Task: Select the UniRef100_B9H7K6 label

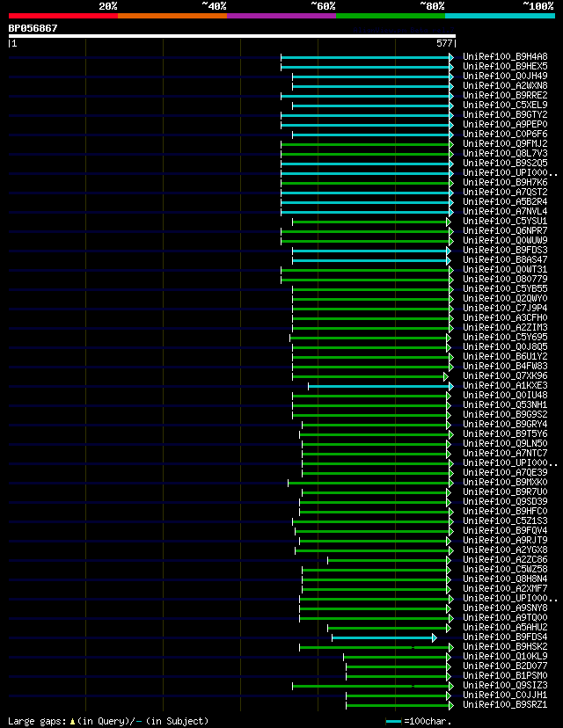Action: tap(505, 183)
